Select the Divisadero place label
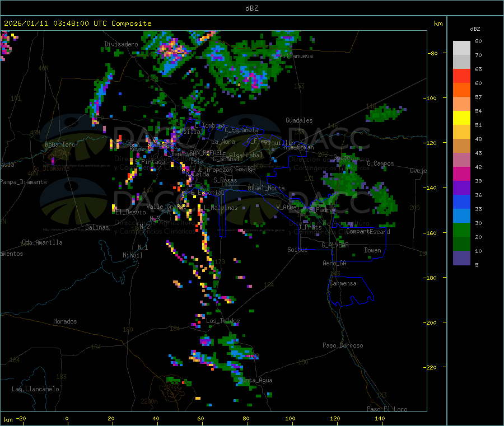Image resolution: width=504 pixels, height=426 pixels. click(121, 44)
